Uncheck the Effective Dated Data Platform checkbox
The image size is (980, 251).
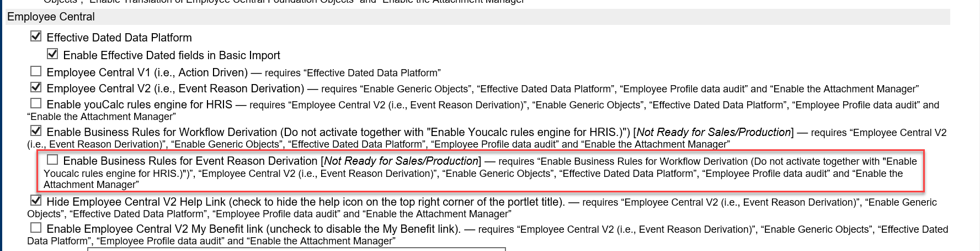tap(36, 36)
